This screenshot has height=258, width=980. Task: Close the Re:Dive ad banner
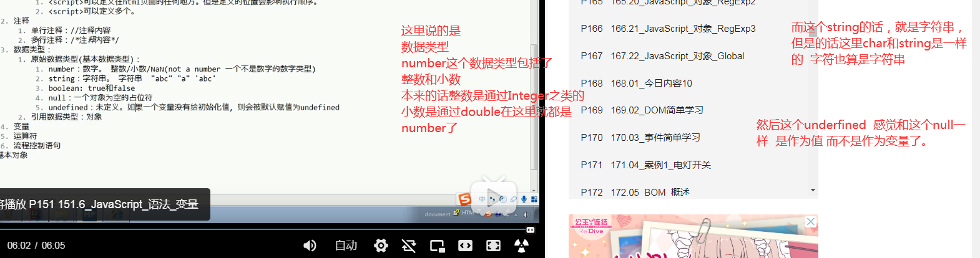[x=810, y=222]
